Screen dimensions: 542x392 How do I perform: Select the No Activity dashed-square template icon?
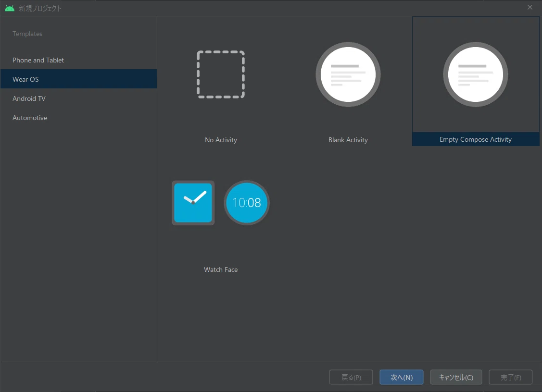[221, 74]
